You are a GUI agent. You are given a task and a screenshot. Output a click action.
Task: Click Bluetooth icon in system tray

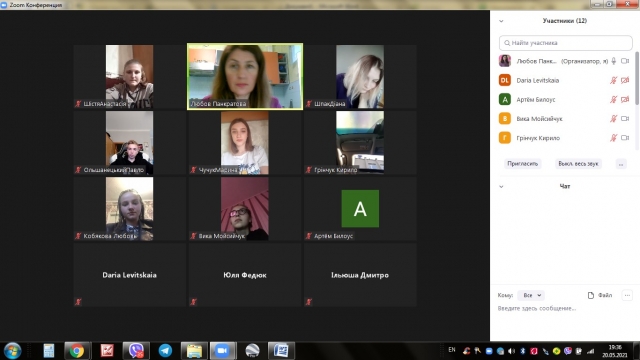522,351
